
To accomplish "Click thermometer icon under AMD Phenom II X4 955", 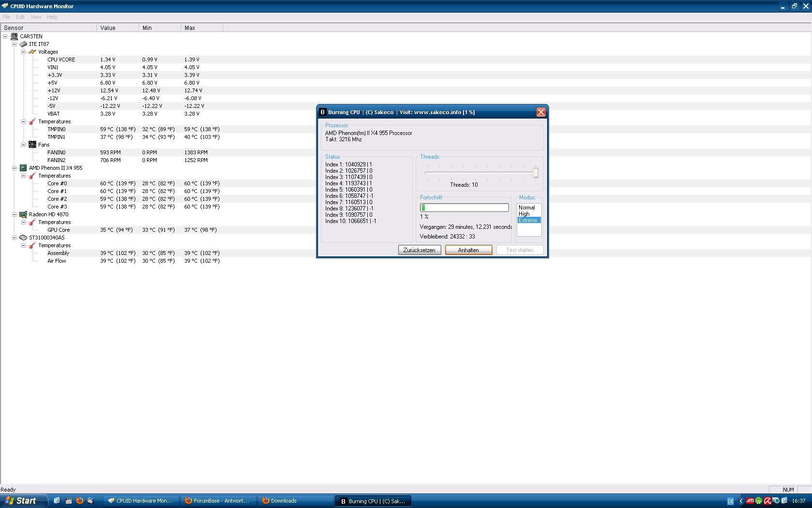I will click(32, 176).
